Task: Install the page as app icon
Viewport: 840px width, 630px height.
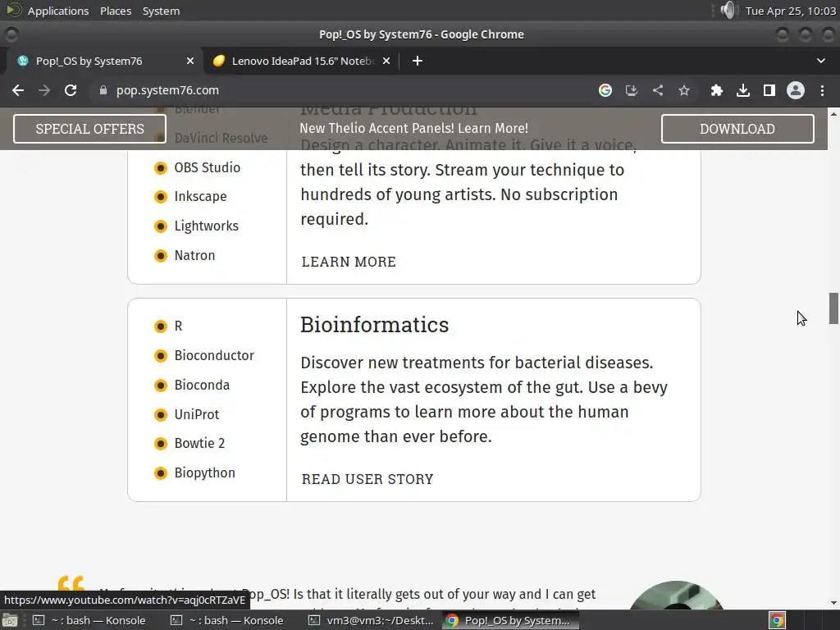Action: (x=632, y=90)
